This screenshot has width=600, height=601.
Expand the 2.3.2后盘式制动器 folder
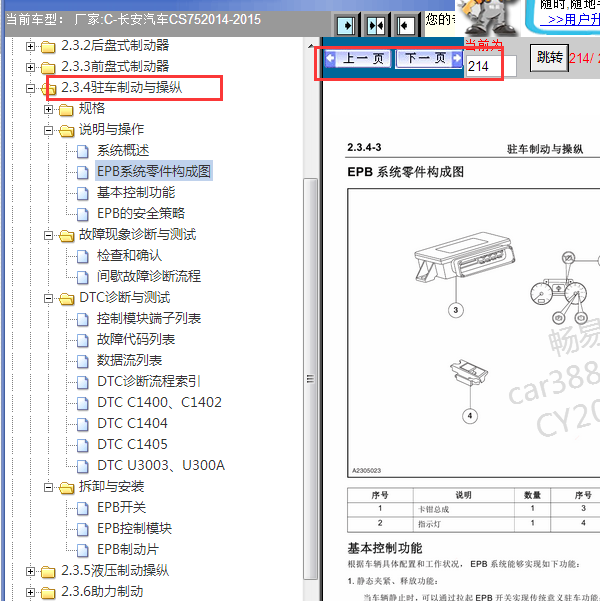[x=30, y=46]
